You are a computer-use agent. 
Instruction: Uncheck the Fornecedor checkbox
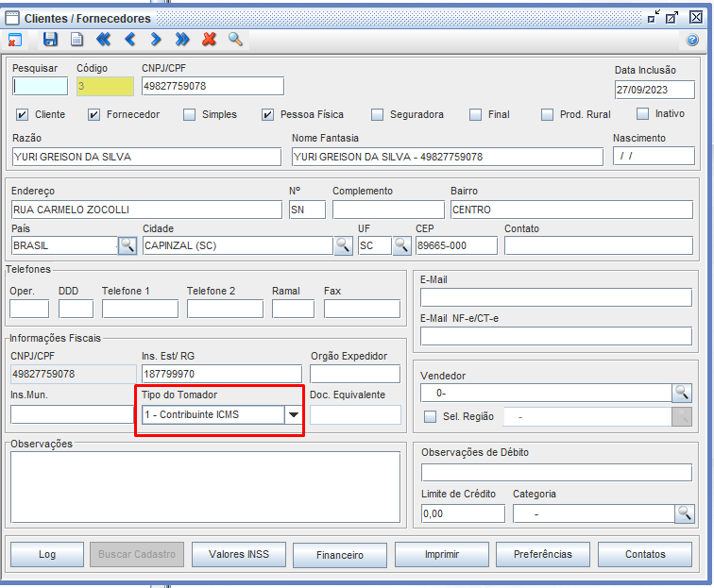pyautogui.click(x=93, y=115)
